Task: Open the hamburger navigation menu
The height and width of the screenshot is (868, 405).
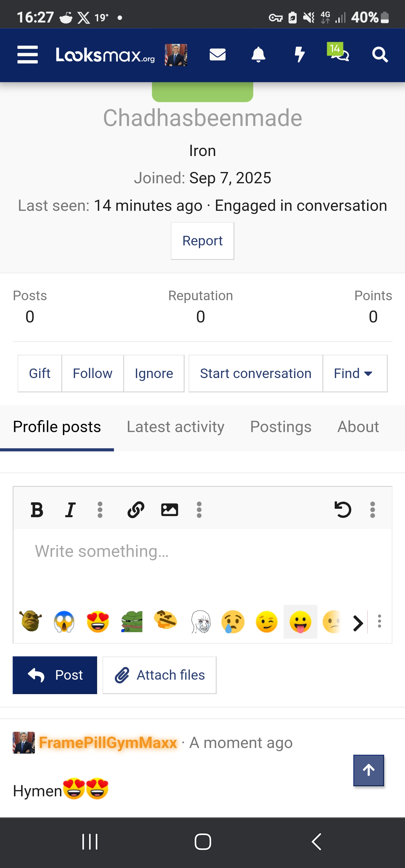Action: 28,55
